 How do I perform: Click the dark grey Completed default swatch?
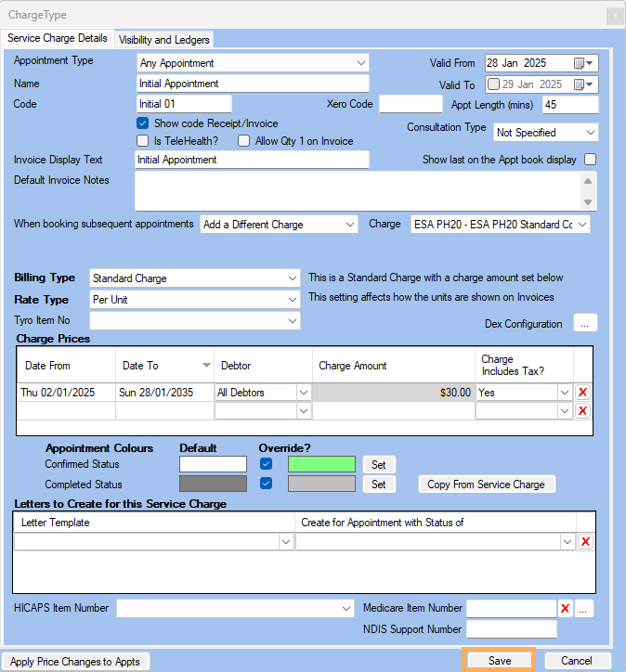(213, 484)
